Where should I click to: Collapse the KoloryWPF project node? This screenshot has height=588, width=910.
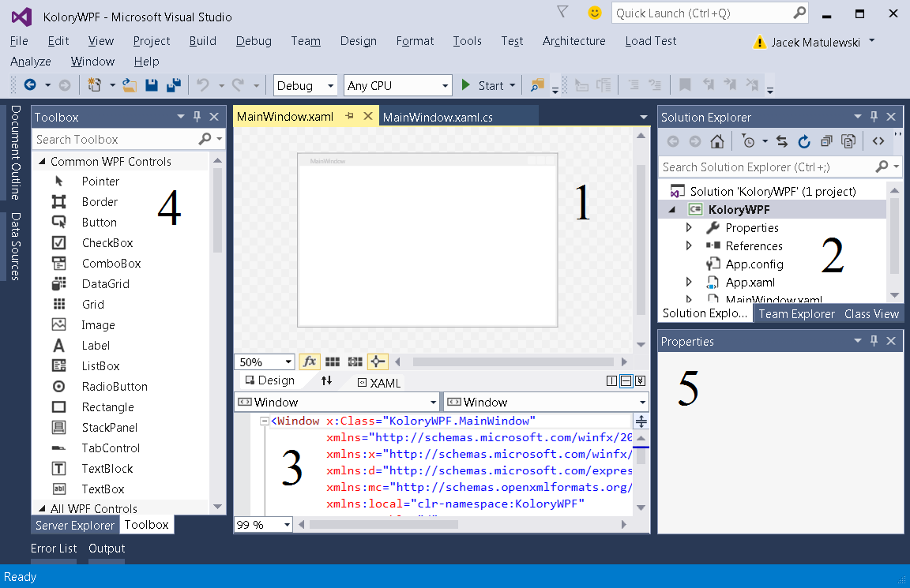672,209
